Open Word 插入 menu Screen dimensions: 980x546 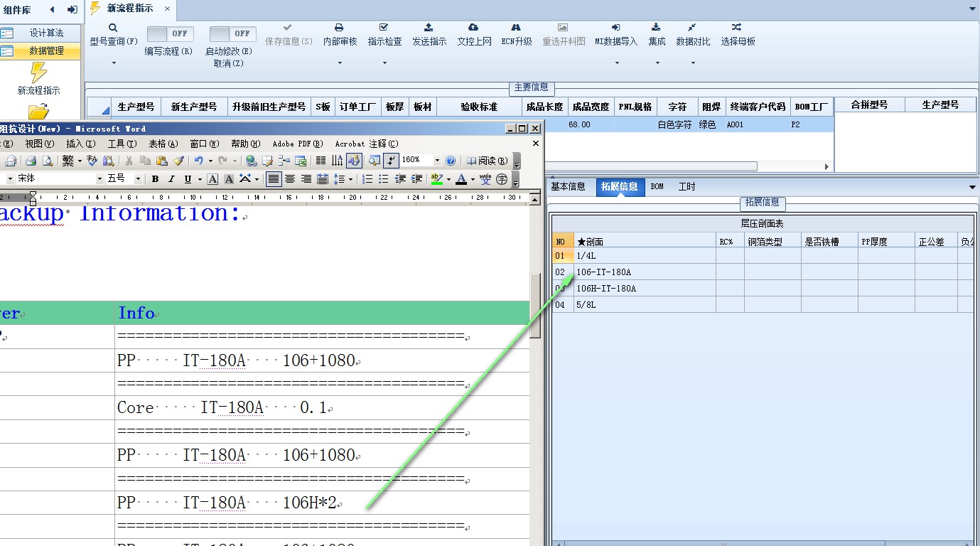80,144
